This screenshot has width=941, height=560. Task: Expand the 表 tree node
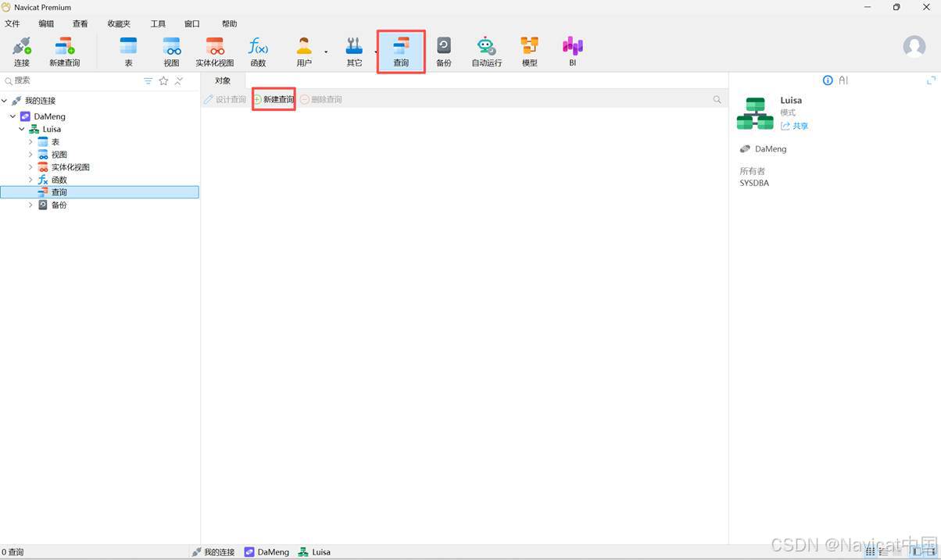(x=30, y=141)
